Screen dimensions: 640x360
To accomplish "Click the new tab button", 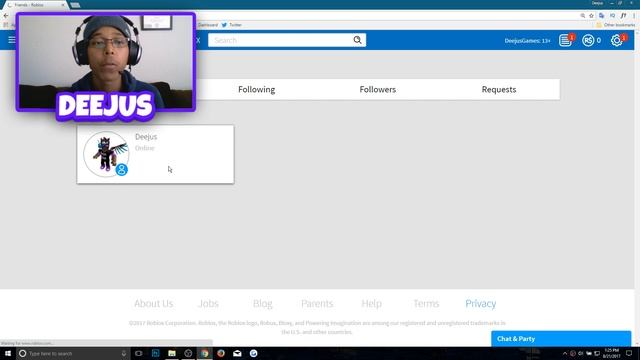I will [75, 5].
